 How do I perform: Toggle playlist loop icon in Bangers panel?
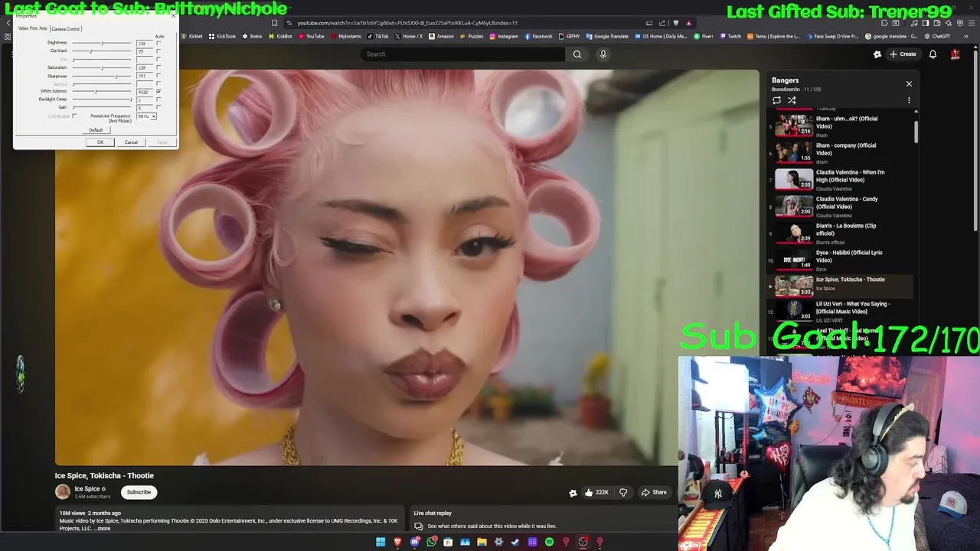tap(776, 100)
